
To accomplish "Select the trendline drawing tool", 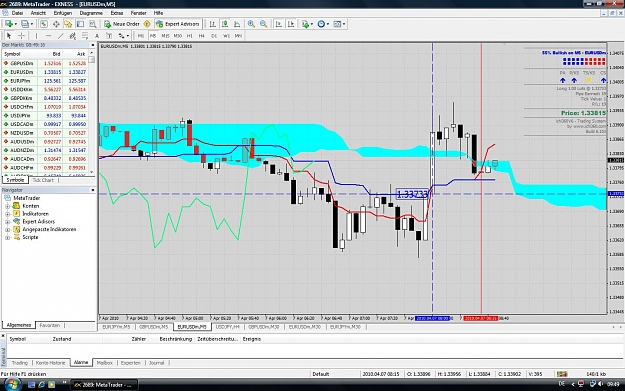I will 61,36.
